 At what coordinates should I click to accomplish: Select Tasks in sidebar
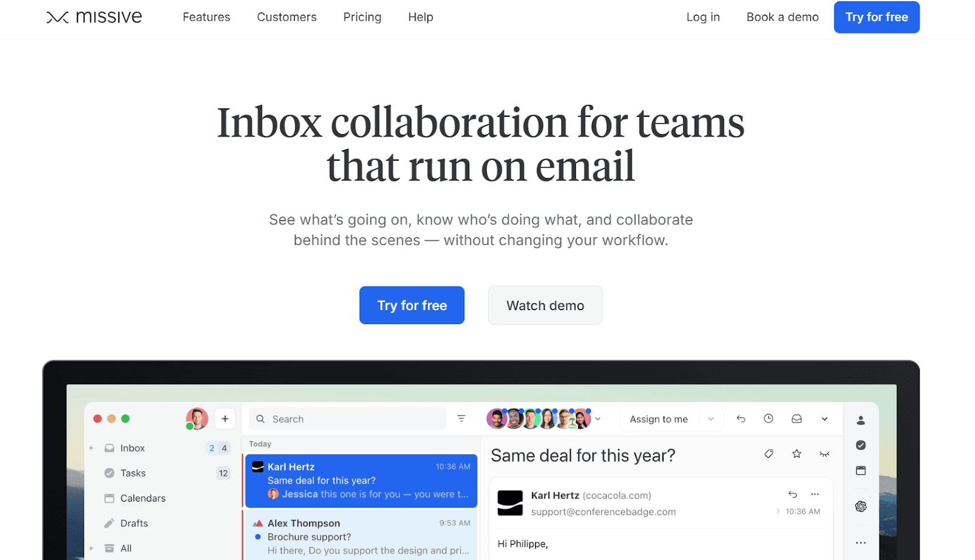pos(133,473)
